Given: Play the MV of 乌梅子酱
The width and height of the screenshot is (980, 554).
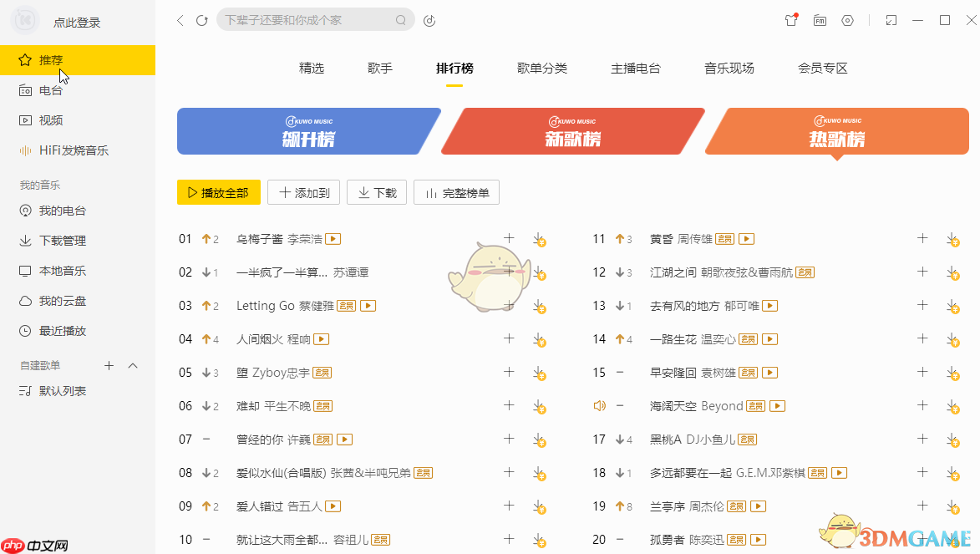Looking at the screenshot, I should coord(332,238).
